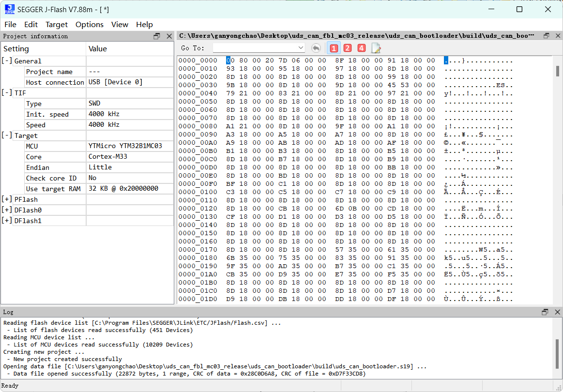Open the File menu
Viewport: 563px width, 392px height.
[11, 24]
